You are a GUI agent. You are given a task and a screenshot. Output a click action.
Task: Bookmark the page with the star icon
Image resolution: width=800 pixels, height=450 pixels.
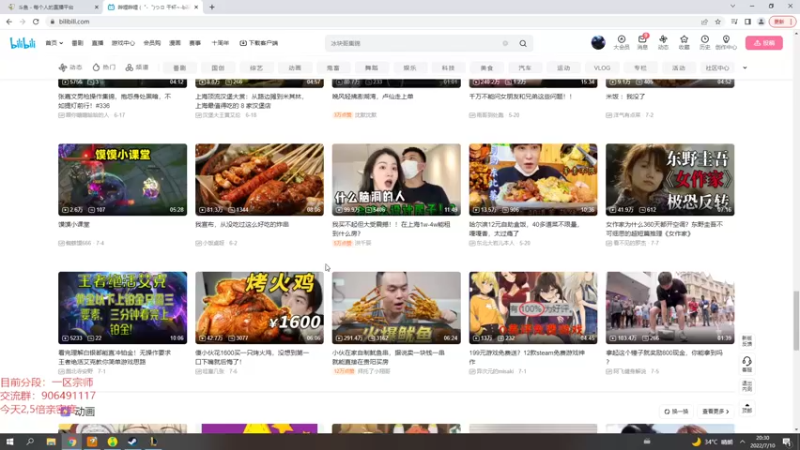718,21
